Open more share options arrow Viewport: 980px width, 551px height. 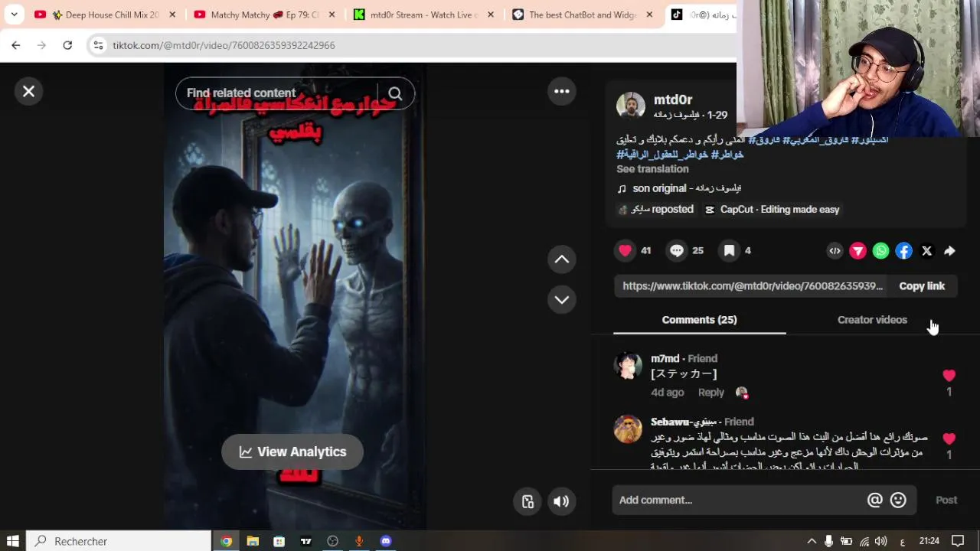point(949,251)
